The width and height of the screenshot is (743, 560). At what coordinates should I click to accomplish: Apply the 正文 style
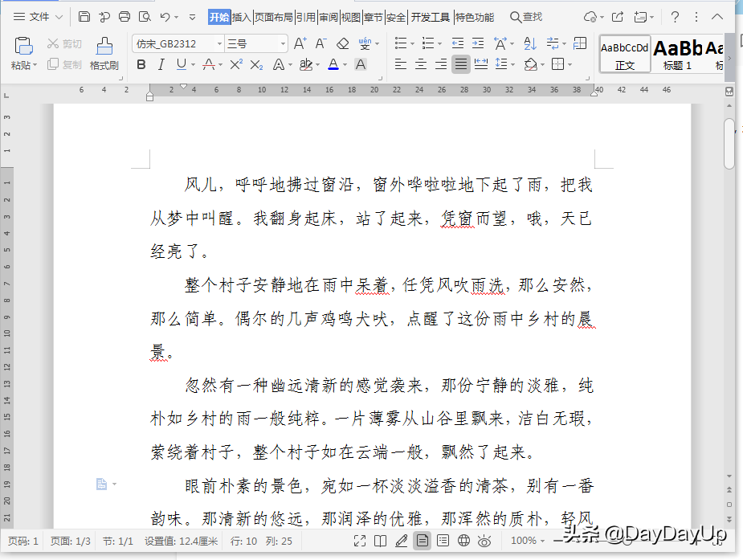(x=625, y=54)
